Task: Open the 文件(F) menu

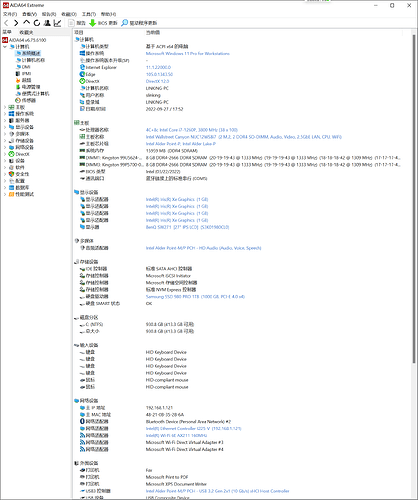Action: (10, 14)
